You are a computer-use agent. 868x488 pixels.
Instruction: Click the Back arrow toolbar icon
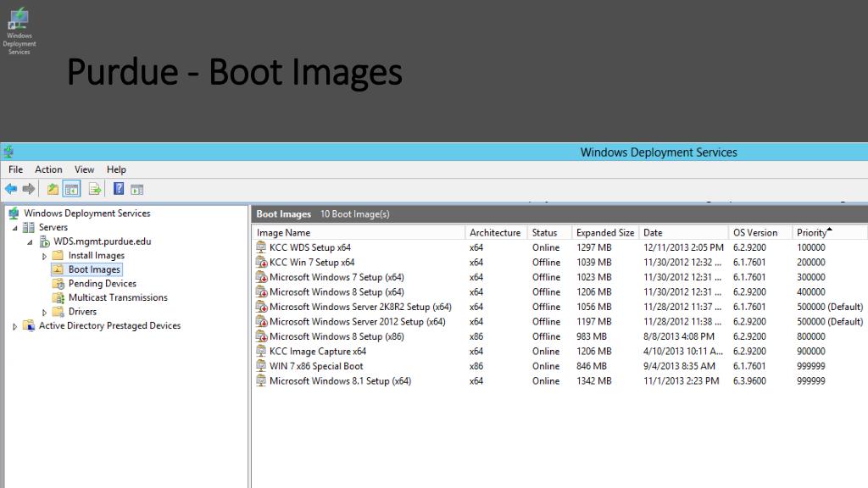pos(11,189)
